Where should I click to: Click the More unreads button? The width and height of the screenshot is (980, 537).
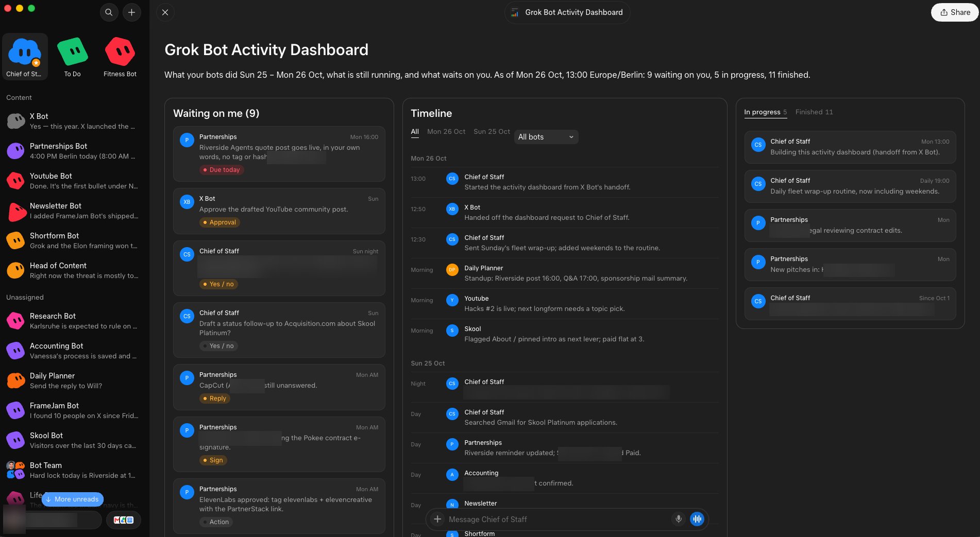[73, 499]
